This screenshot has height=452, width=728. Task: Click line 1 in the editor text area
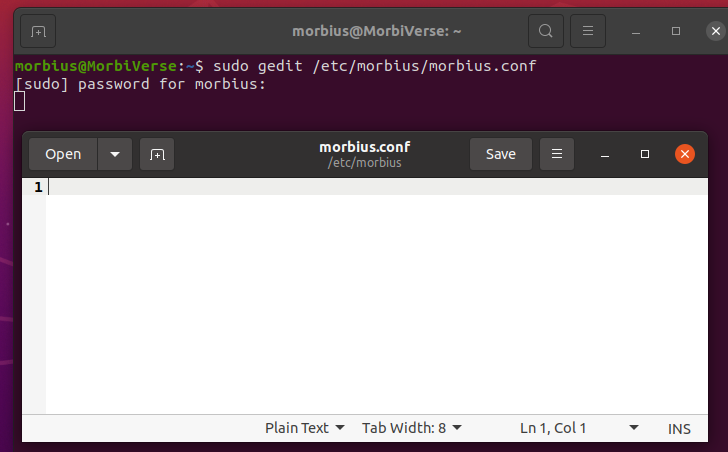click(377, 187)
